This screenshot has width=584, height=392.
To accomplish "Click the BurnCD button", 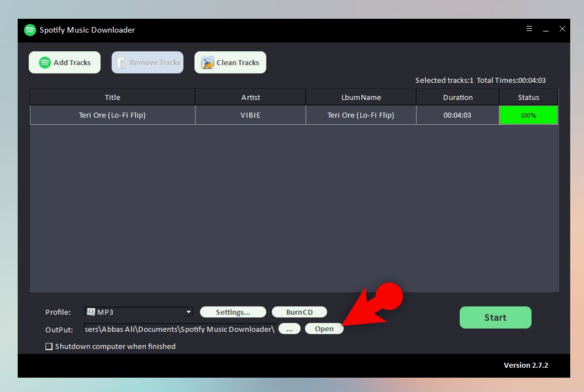I will [x=299, y=312].
